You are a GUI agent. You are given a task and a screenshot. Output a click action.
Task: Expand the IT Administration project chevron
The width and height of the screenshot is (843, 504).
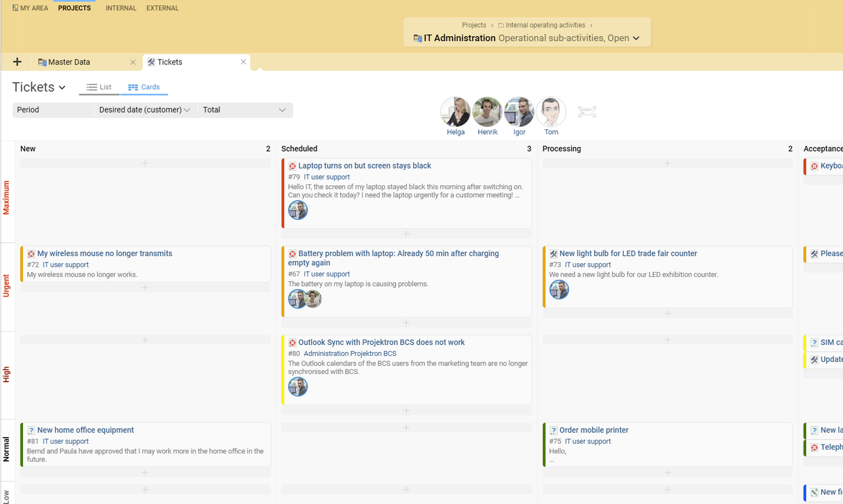pyautogui.click(x=635, y=39)
